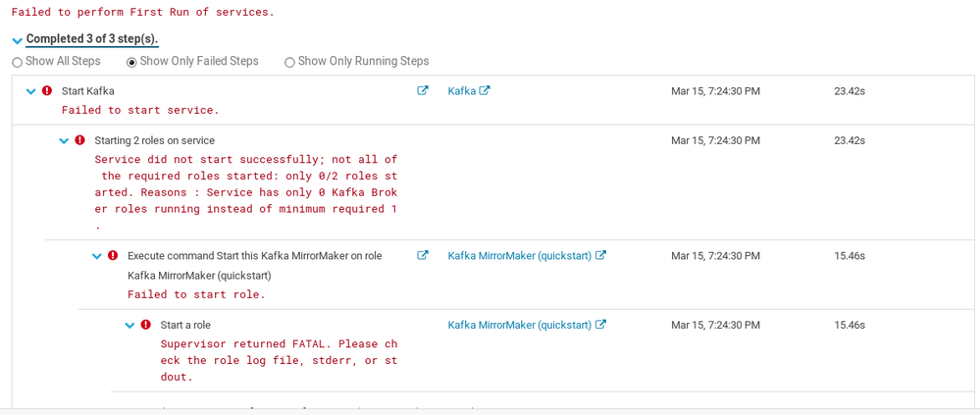Select Show Only Failed Steps radio option
The height and width of the screenshot is (415, 980).
coord(132,62)
